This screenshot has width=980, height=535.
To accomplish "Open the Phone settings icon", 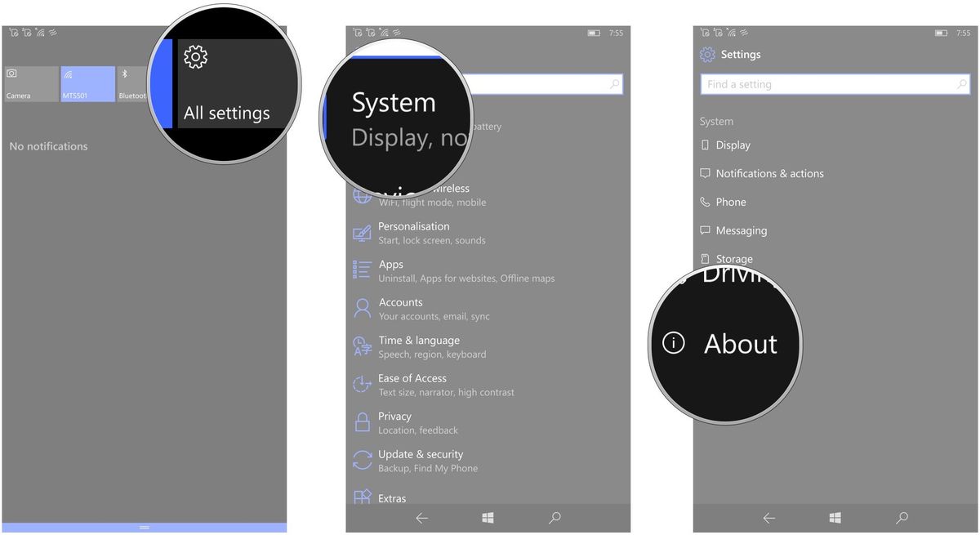I will click(704, 202).
